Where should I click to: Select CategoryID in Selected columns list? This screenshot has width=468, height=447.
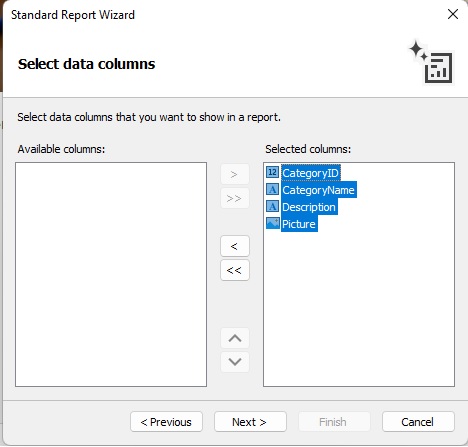tap(311, 173)
